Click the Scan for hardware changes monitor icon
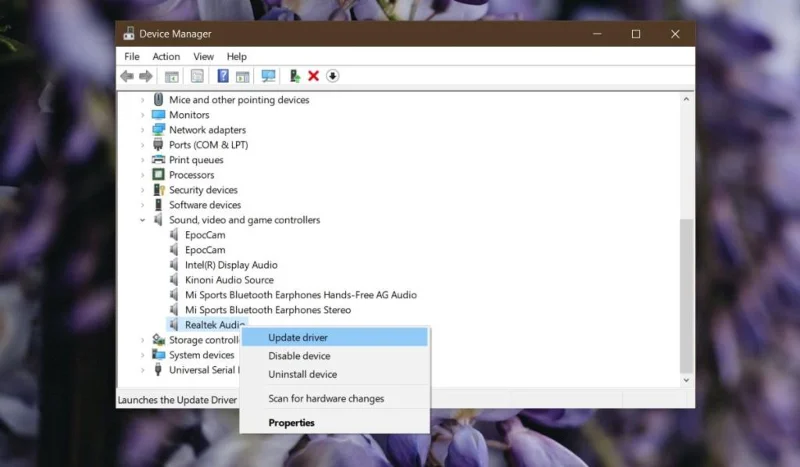800x467 pixels. pyautogui.click(x=268, y=77)
